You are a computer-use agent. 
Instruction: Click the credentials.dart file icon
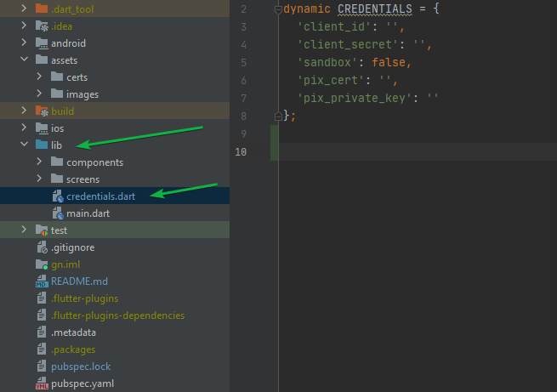[58, 196]
